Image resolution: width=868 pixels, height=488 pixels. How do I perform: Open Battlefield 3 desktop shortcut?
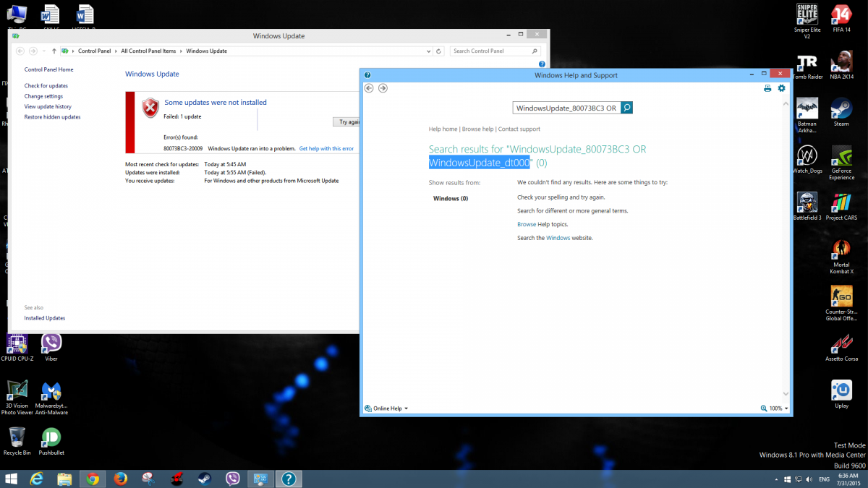[x=807, y=207]
